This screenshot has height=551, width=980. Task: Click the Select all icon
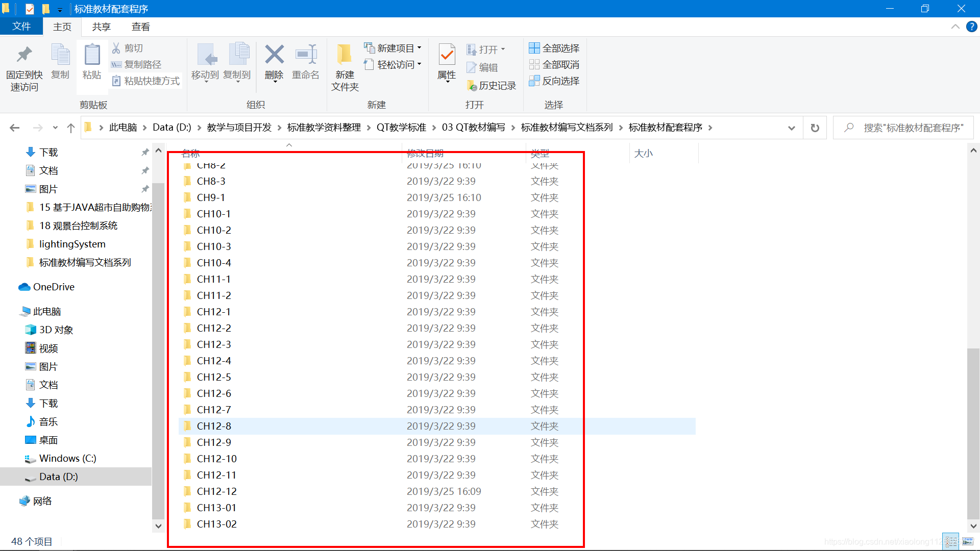[534, 48]
